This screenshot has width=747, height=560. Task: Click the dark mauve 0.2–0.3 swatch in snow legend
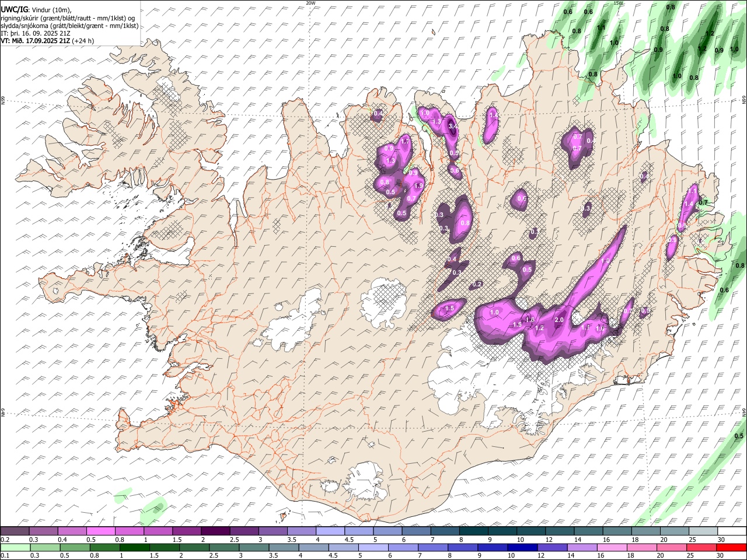(x=15, y=531)
